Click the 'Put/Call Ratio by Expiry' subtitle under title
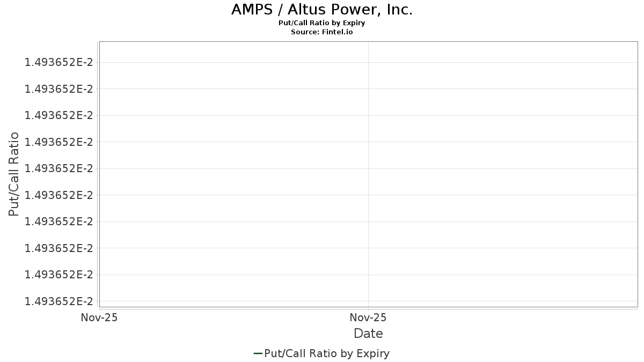 (x=322, y=23)
